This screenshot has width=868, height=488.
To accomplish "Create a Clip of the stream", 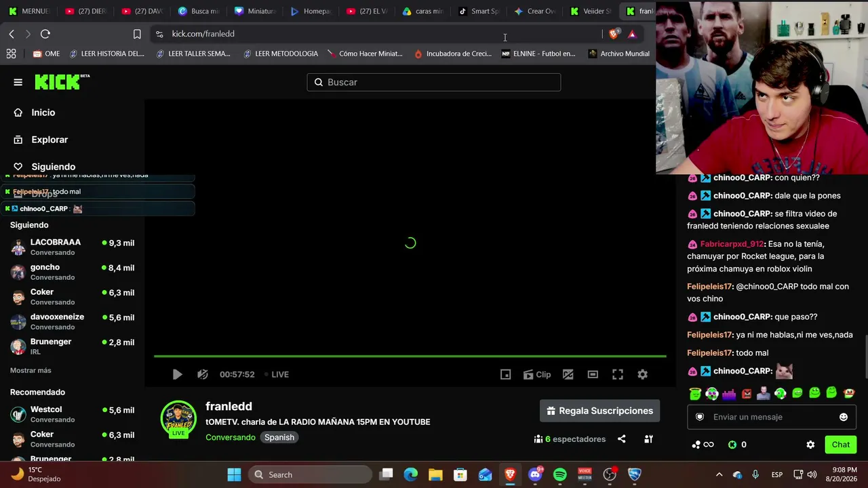I will pos(536,374).
